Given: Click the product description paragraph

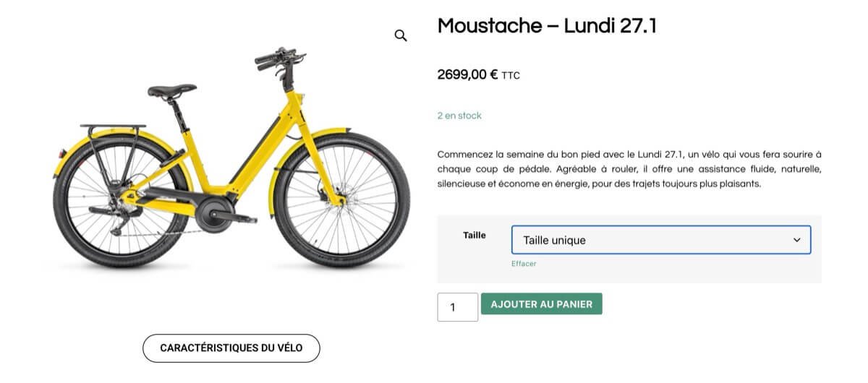Looking at the screenshot, I should [x=629, y=169].
